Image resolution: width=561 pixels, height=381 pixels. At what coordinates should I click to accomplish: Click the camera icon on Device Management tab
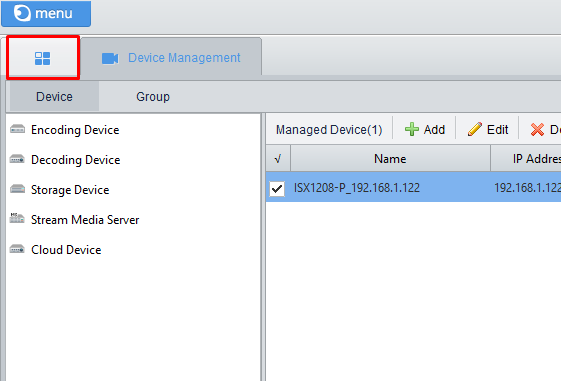[110, 58]
